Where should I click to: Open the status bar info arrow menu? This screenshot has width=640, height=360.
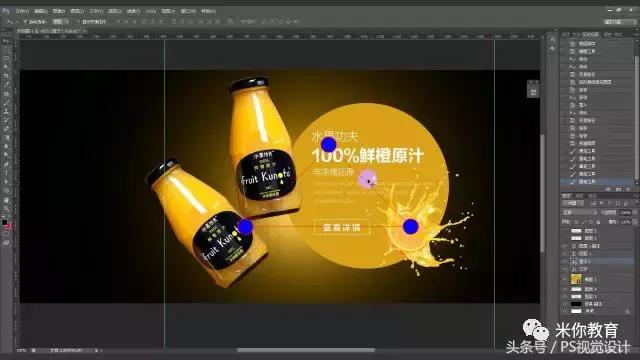coord(96,350)
